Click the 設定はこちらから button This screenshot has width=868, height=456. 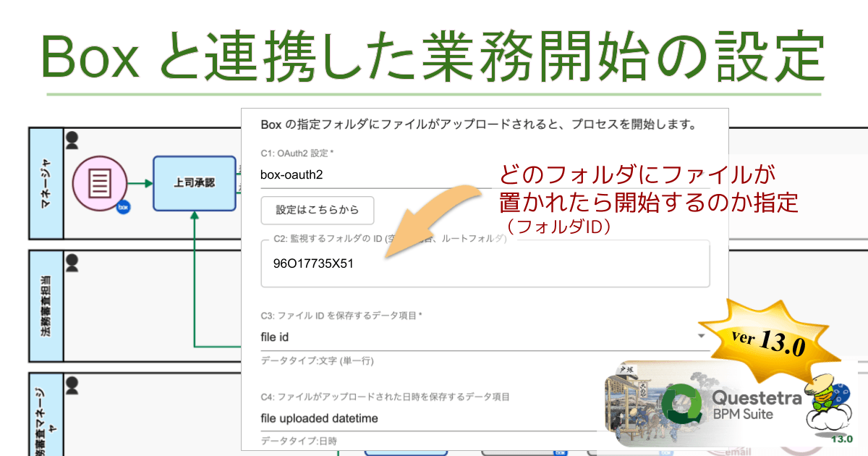[x=316, y=210]
